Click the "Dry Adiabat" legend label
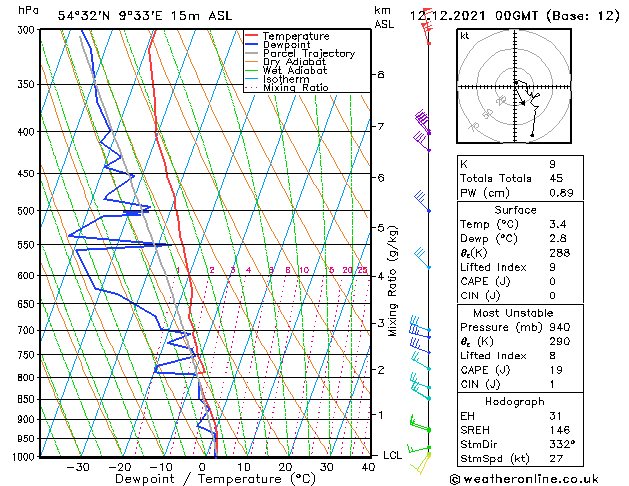629x486 pixels. coord(294,62)
